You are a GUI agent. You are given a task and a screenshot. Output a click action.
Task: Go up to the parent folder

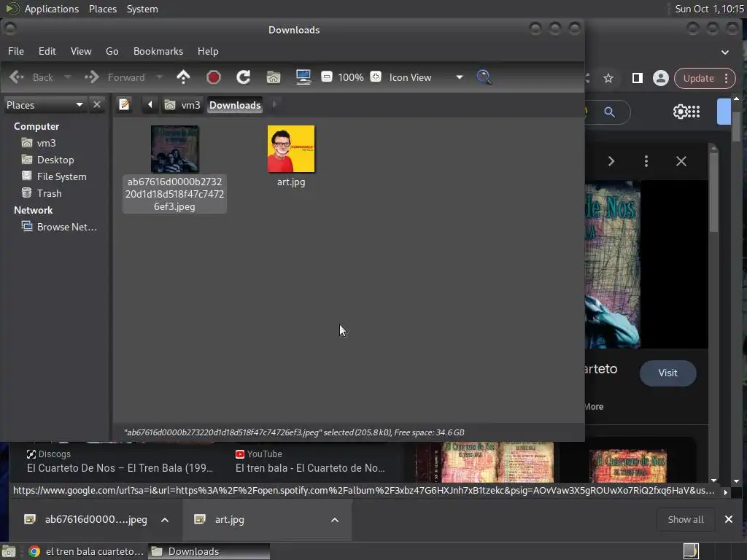pyautogui.click(x=183, y=77)
